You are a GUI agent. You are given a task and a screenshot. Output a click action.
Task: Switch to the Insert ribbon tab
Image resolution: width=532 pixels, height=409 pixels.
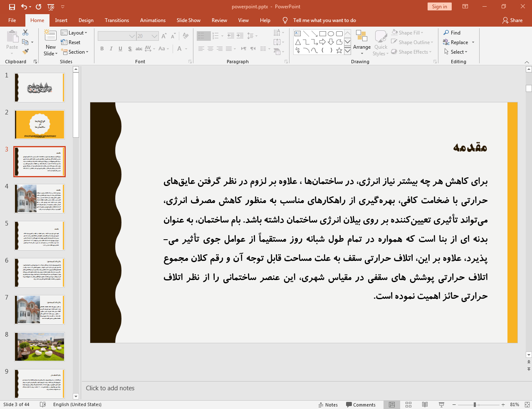(x=61, y=20)
